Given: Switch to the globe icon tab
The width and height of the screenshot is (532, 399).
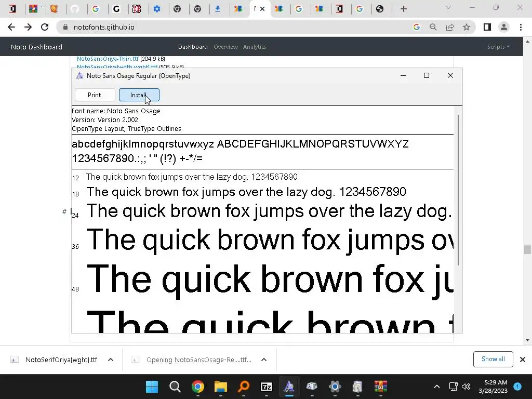Looking at the screenshot, I should (x=380, y=9).
